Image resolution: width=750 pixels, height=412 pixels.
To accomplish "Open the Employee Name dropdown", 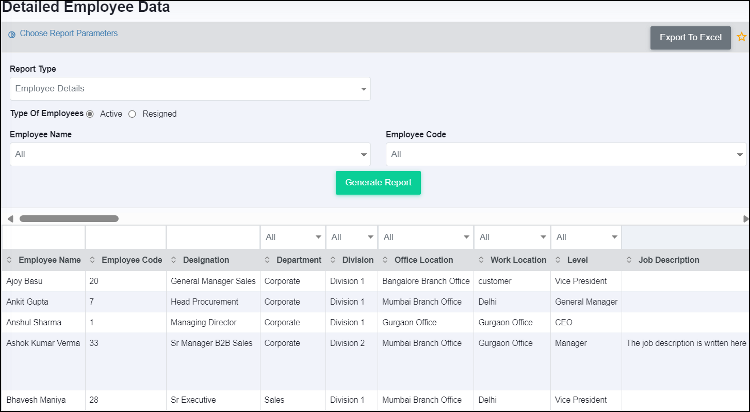I will (x=190, y=154).
